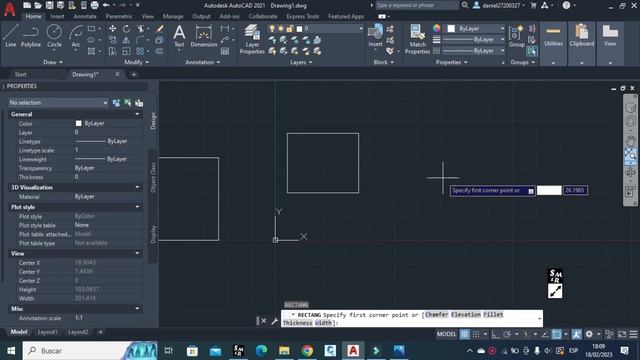Choose the Rectangle draw tool
This screenshot has width=640, height=360.
pyautogui.click(x=91, y=29)
